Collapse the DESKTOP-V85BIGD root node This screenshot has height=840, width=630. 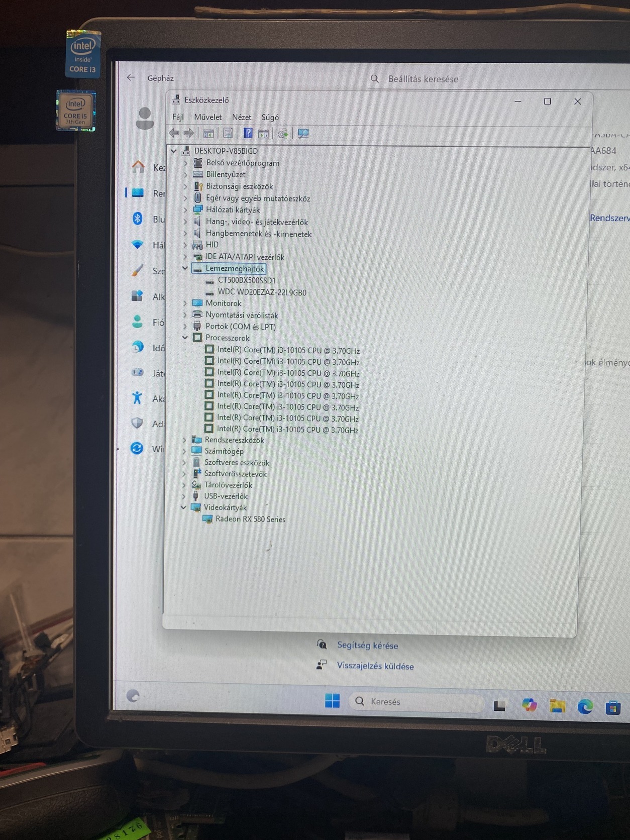point(174,151)
